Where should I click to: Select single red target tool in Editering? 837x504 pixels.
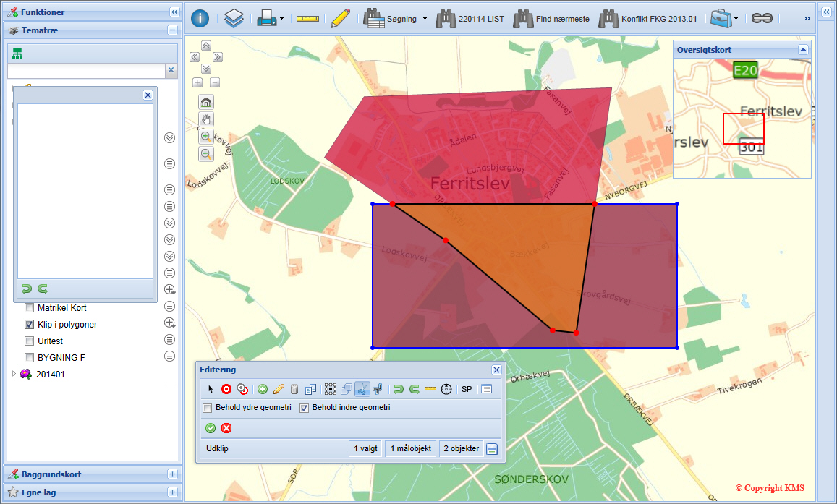pyautogui.click(x=226, y=389)
